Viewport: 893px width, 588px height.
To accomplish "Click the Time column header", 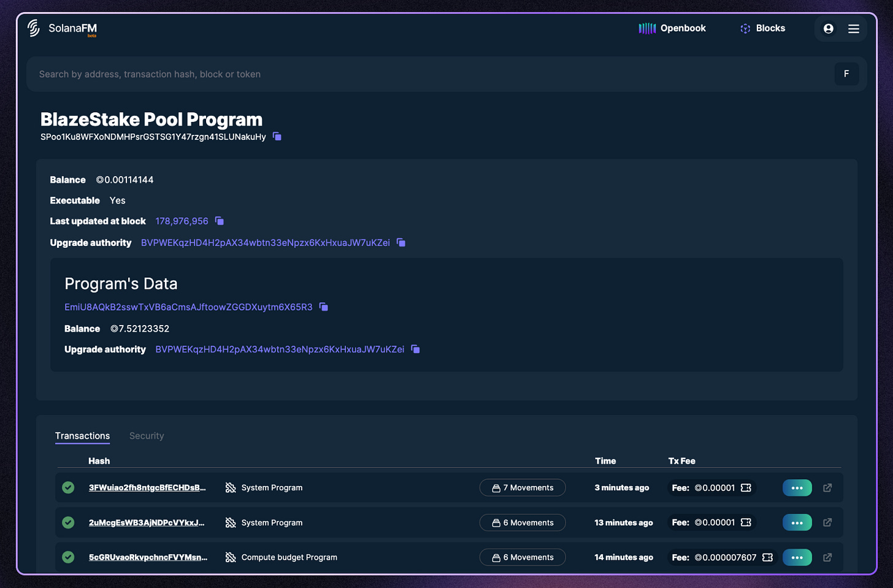I will click(605, 461).
